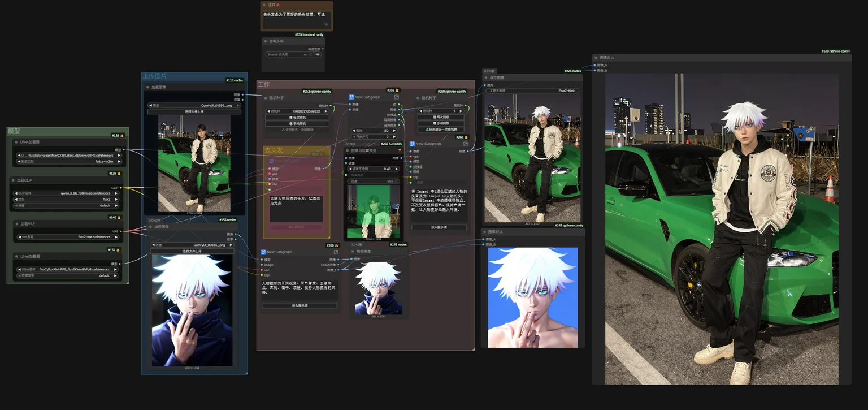Click the 随机种 776085210532632 value field

(298, 111)
